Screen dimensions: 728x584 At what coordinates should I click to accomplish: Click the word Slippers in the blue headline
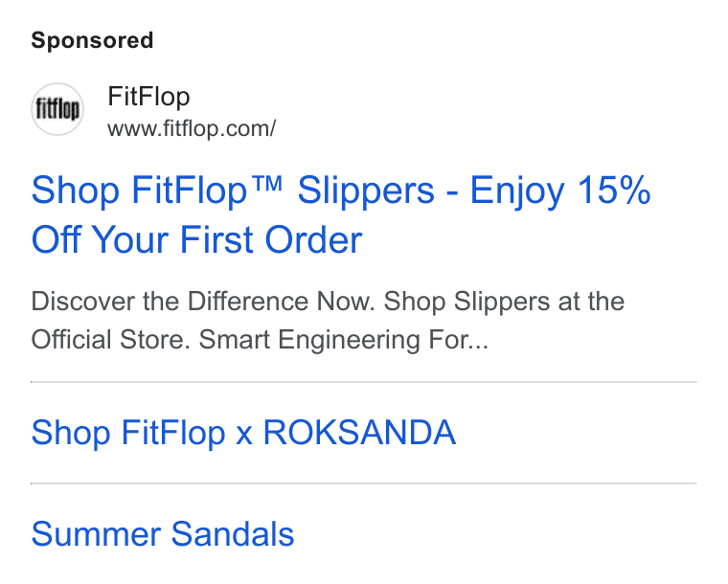coord(366,191)
